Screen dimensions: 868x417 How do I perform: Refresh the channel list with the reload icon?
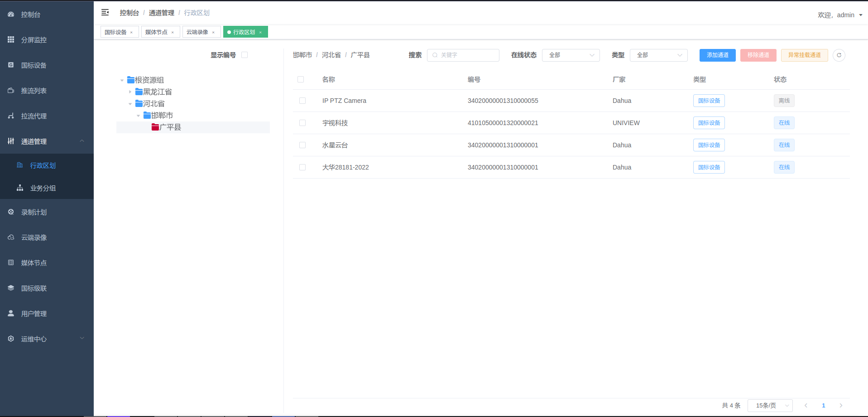839,55
